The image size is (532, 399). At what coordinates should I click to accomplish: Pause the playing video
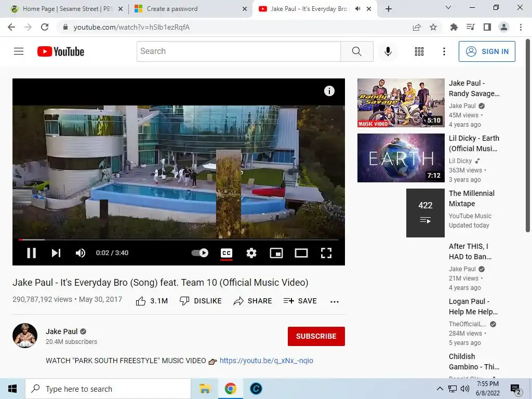[x=32, y=253]
